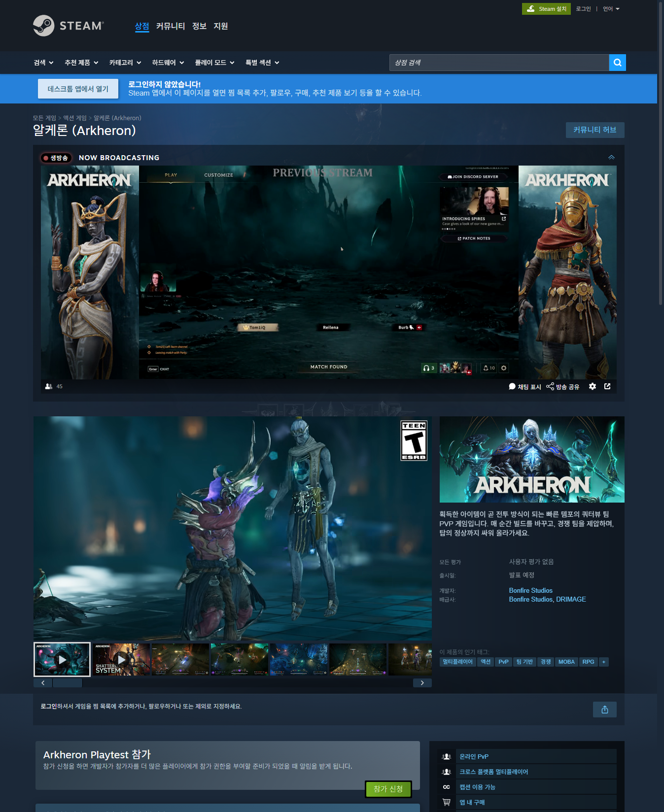
Task: Open the 언어 language dropdown
Action: (x=611, y=9)
